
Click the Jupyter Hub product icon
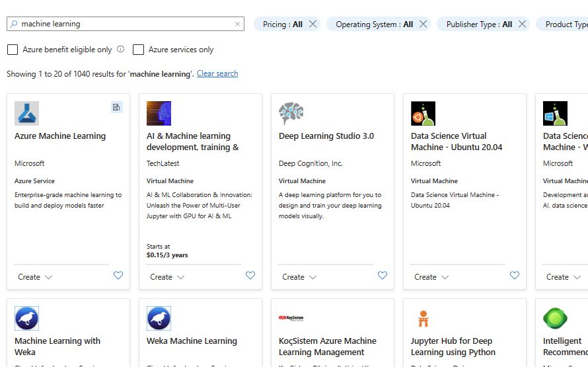pyautogui.click(x=423, y=319)
